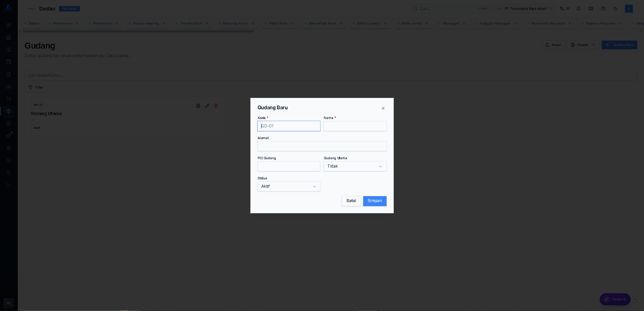This screenshot has height=311, width=644.
Task: Open the Filter button
Action: pos(36,87)
